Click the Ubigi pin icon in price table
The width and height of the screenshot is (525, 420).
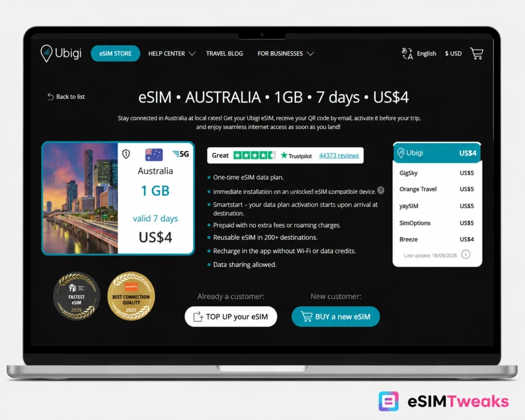[401, 153]
